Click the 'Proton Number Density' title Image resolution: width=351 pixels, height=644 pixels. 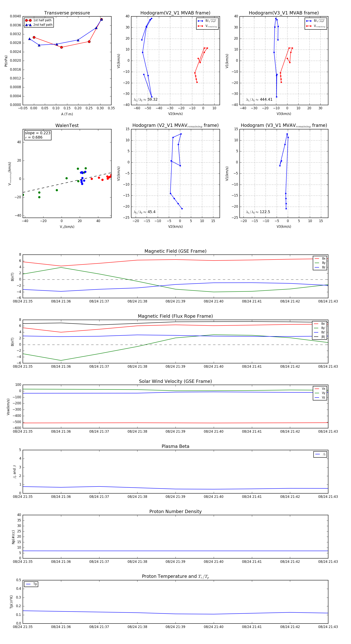click(x=175, y=511)
